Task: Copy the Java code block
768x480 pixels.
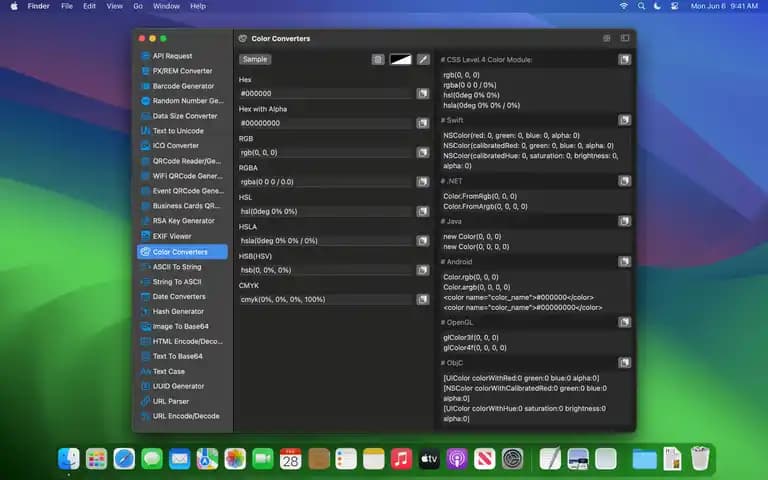Action: click(x=624, y=221)
